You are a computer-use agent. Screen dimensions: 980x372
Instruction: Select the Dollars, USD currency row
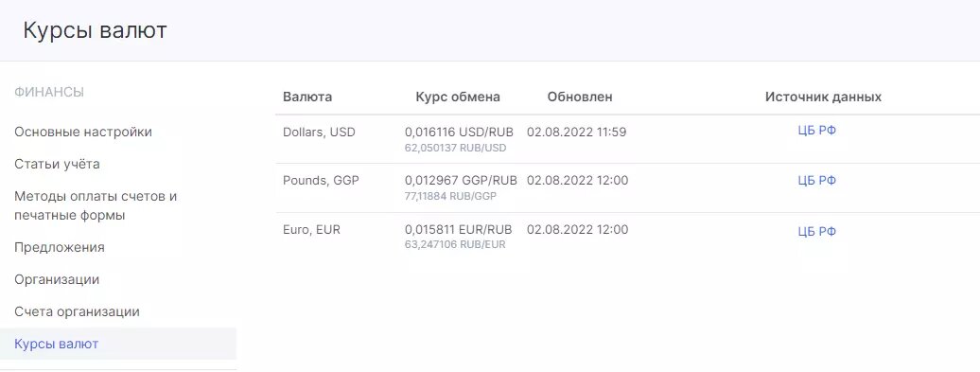pos(627,139)
